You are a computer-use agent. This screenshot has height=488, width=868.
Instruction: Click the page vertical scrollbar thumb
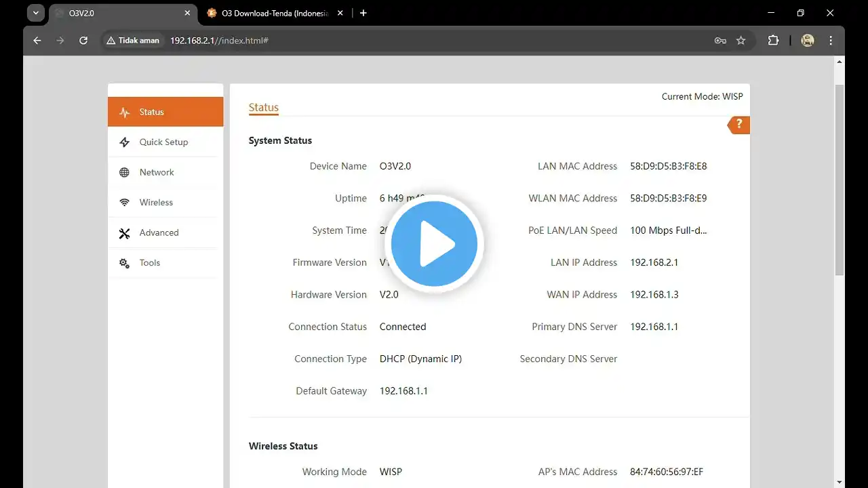840,180
